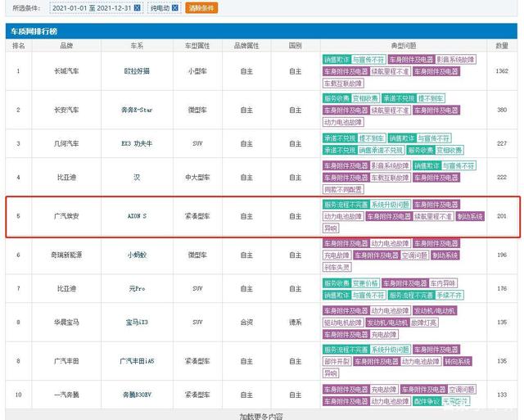Click the orange 清除条件 button
This screenshot has height=420, width=524.
pos(201,7)
